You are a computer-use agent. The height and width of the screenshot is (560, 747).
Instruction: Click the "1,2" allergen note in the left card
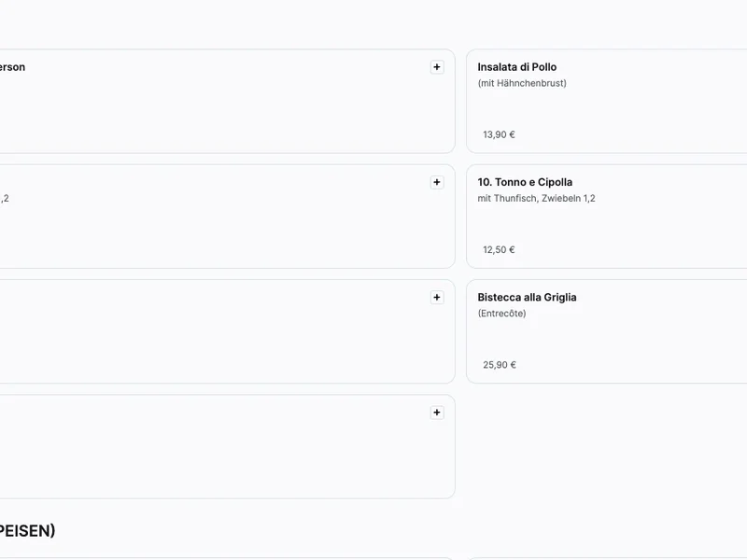coord(5,199)
